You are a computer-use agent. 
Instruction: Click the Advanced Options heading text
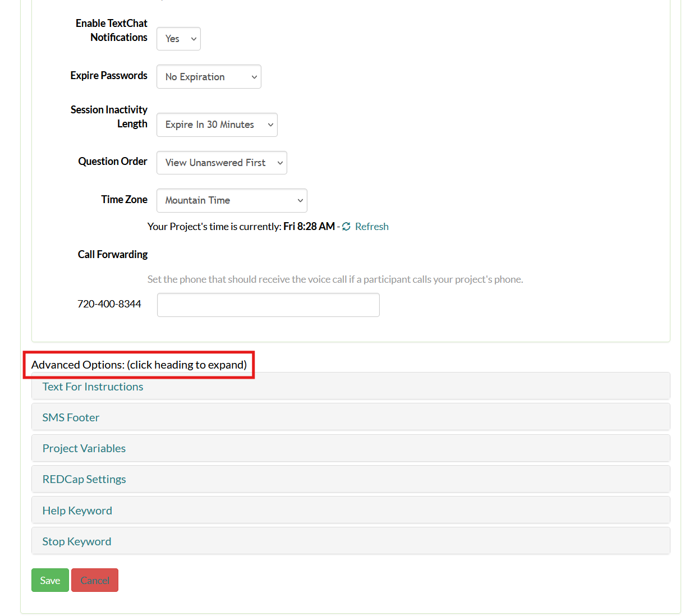(x=139, y=365)
